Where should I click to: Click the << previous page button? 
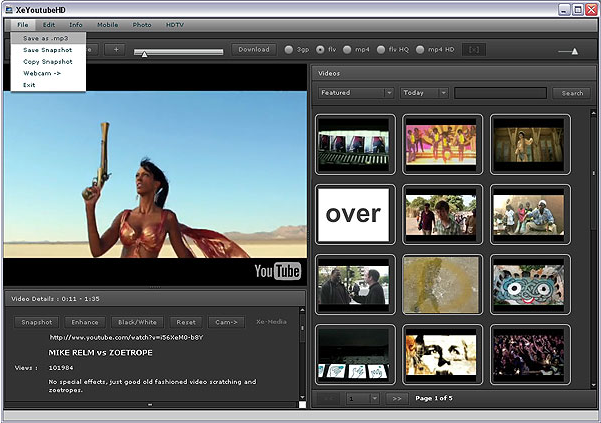click(x=329, y=398)
